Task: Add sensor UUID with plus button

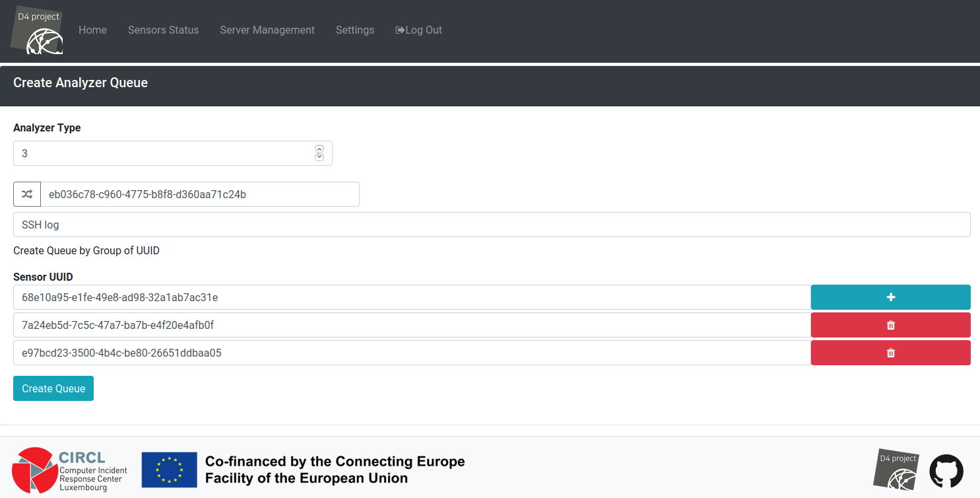Action: (890, 297)
